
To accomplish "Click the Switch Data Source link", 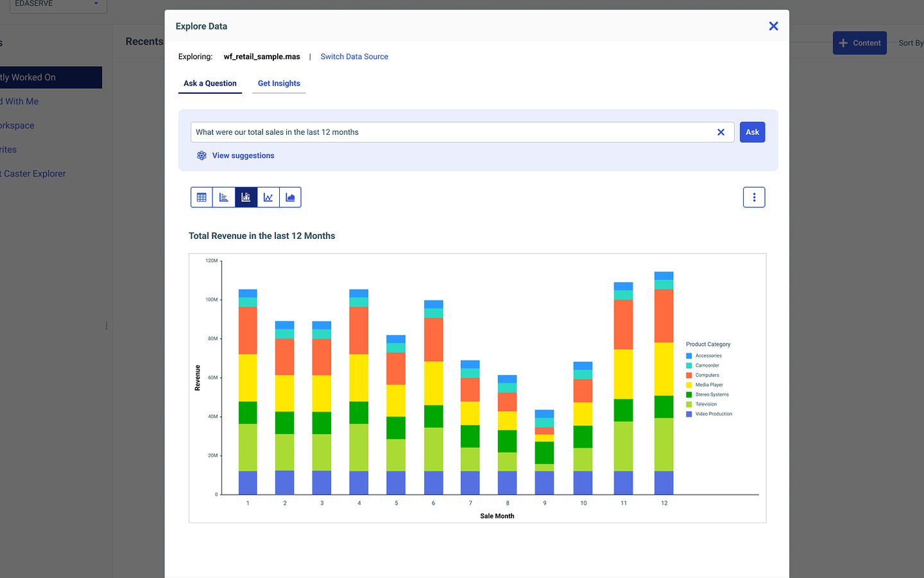I will (x=354, y=57).
